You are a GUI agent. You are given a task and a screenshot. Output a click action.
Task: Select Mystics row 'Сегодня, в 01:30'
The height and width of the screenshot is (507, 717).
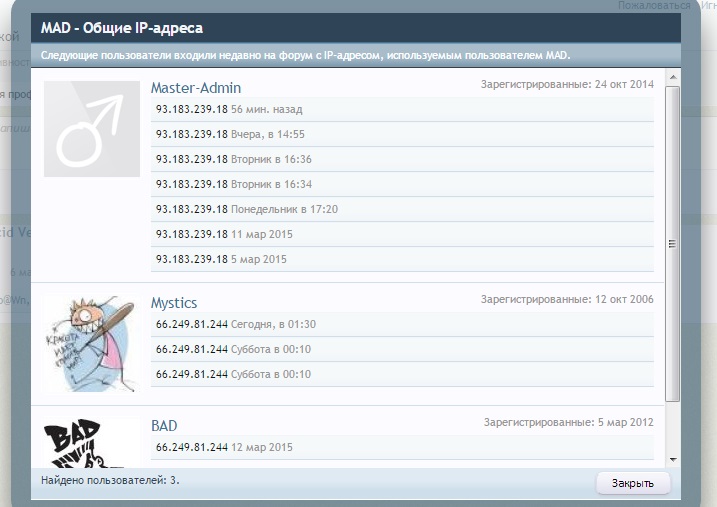point(402,324)
